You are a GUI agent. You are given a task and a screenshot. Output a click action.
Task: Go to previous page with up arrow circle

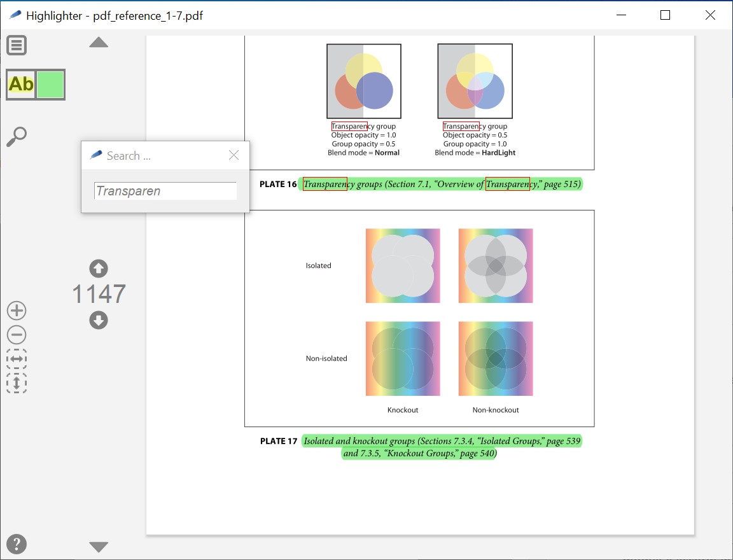99,269
